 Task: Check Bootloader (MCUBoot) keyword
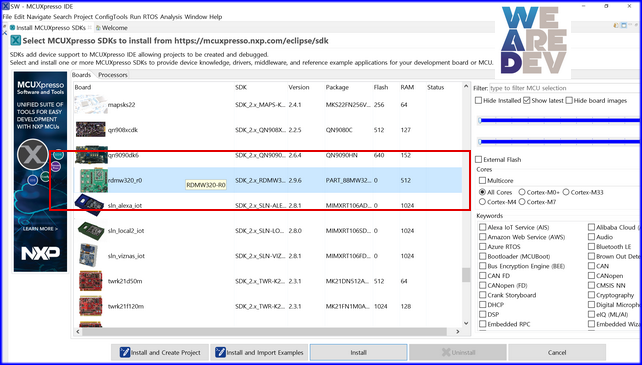pos(483,256)
